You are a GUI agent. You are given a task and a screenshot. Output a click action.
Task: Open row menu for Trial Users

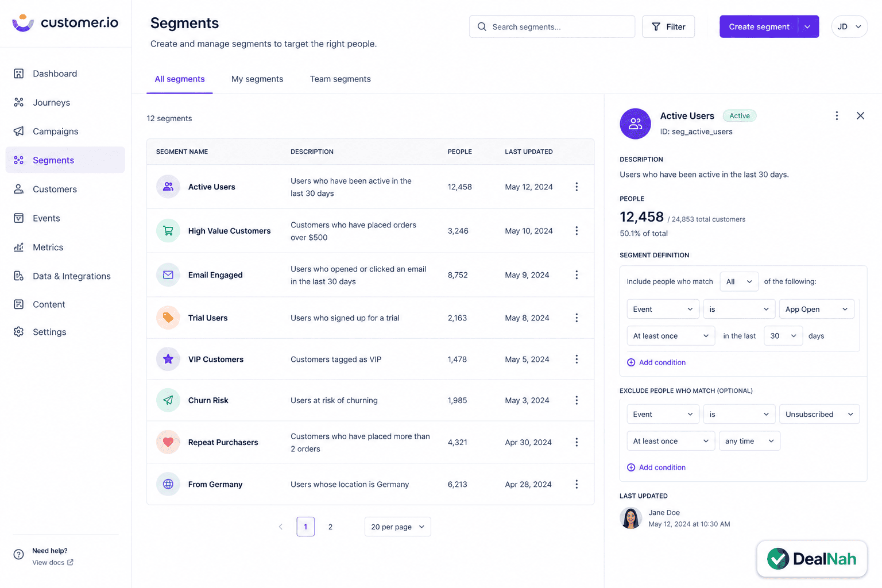[x=577, y=318]
